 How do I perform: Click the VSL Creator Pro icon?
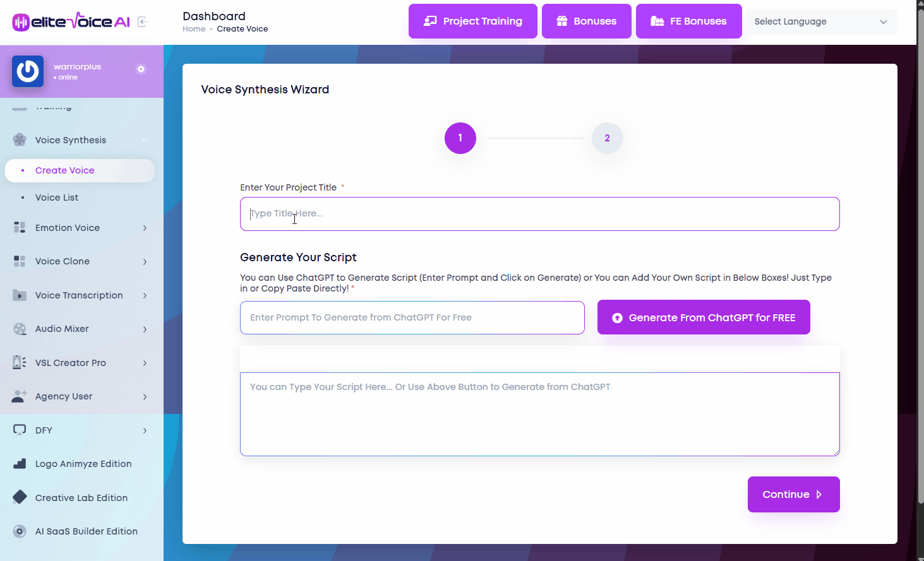20,363
